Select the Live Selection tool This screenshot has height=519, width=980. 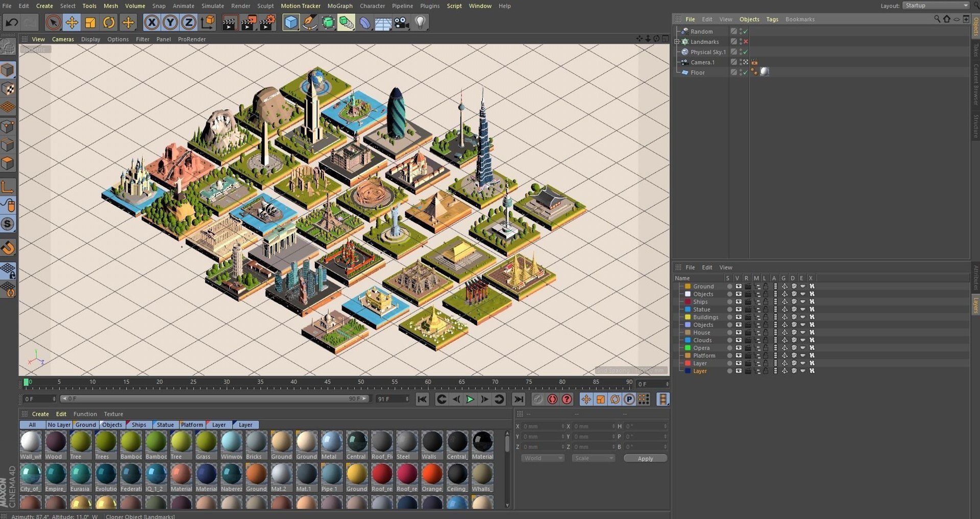click(x=53, y=22)
